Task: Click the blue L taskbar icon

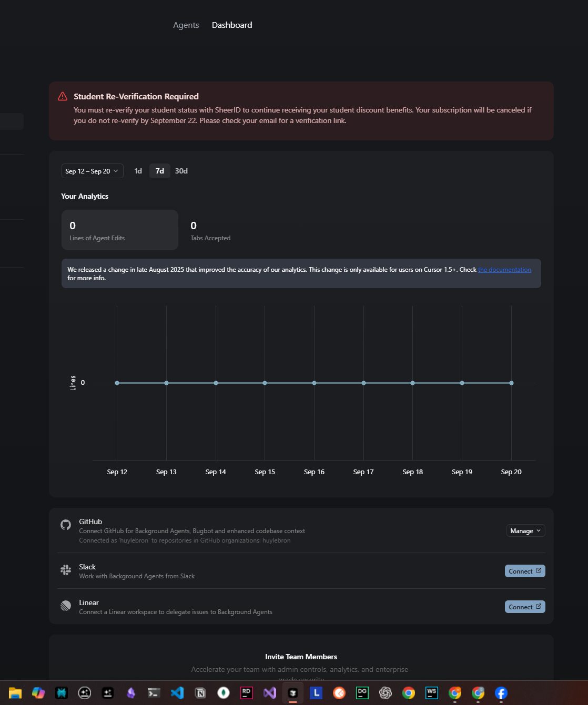Action: (316, 693)
